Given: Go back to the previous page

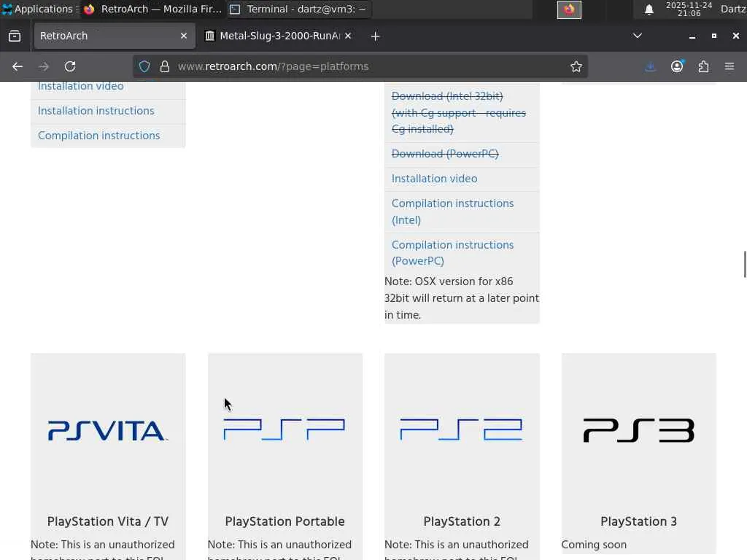Looking at the screenshot, I should pyautogui.click(x=18, y=66).
